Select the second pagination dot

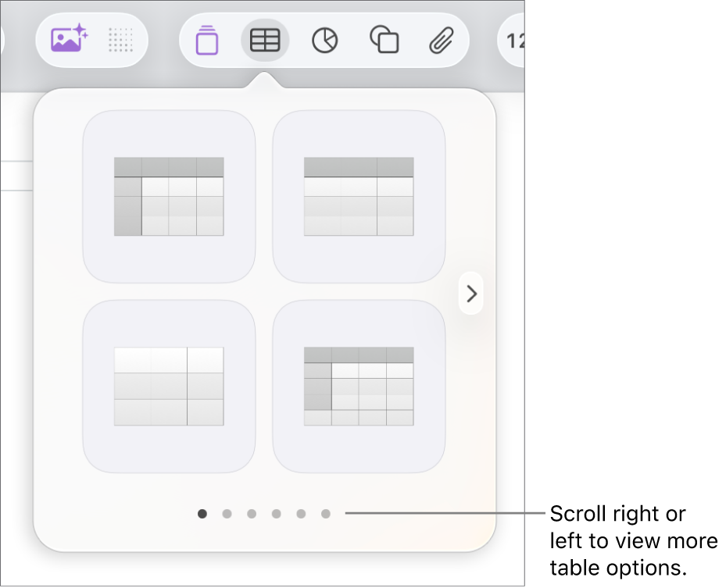tap(227, 514)
